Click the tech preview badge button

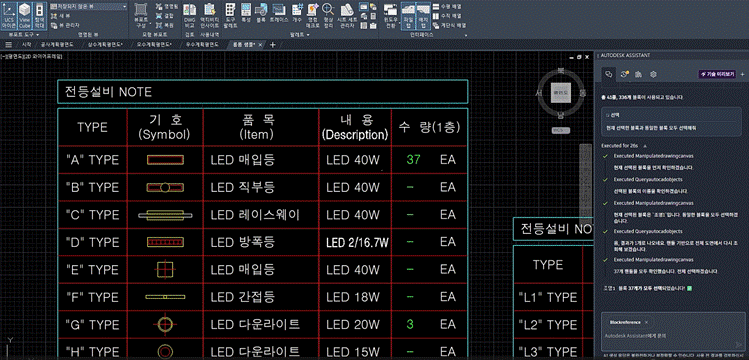click(717, 74)
